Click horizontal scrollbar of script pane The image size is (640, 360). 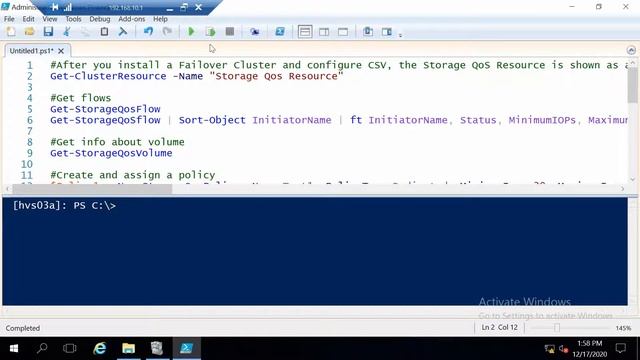point(92,189)
